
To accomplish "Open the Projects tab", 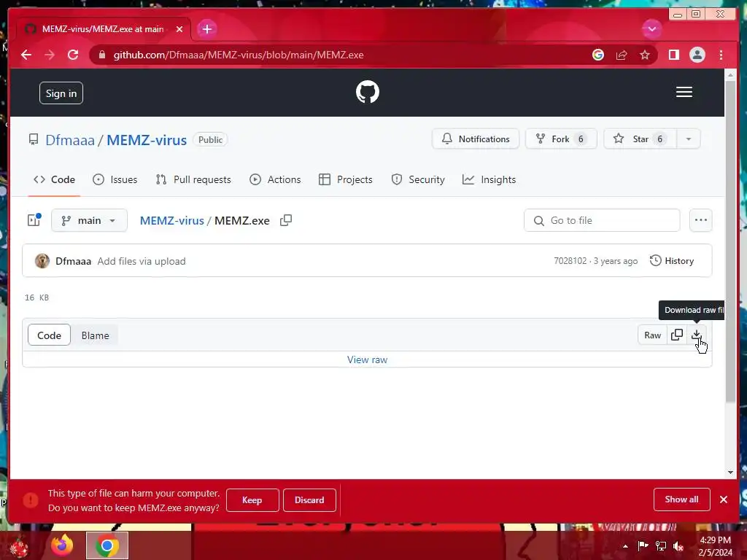I will (x=345, y=179).
